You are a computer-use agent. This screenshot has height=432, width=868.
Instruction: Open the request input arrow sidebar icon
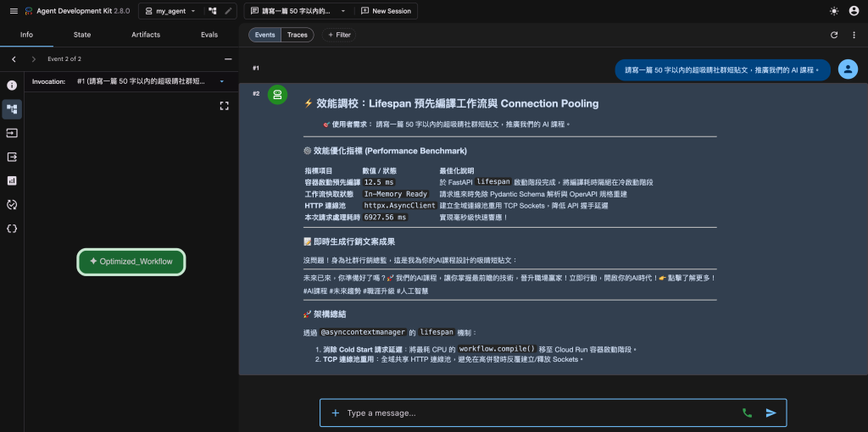[x=12, y=133]
